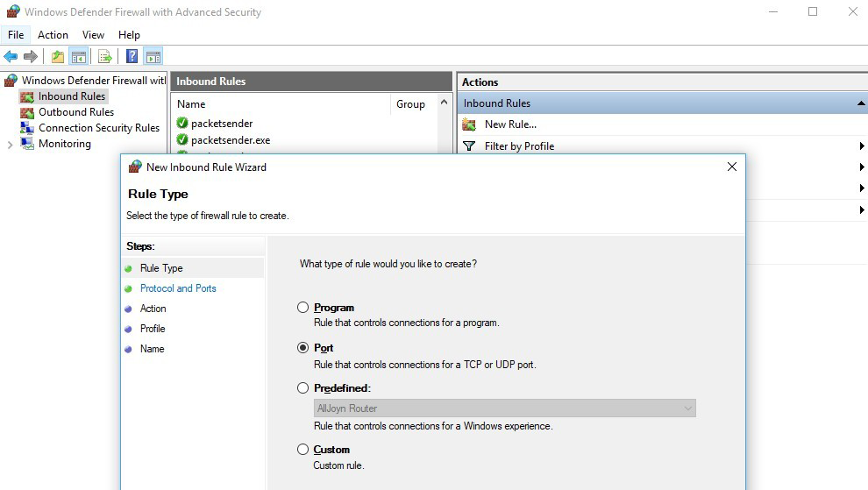Click the Name step label in wizard

[152, 349]
